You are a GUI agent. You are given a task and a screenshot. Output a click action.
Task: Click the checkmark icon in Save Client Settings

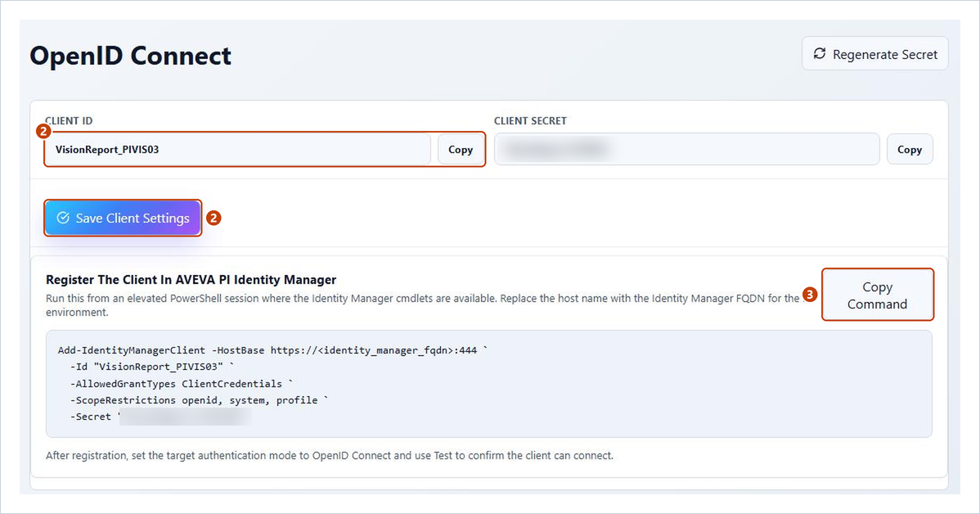(x=63, y=218)
